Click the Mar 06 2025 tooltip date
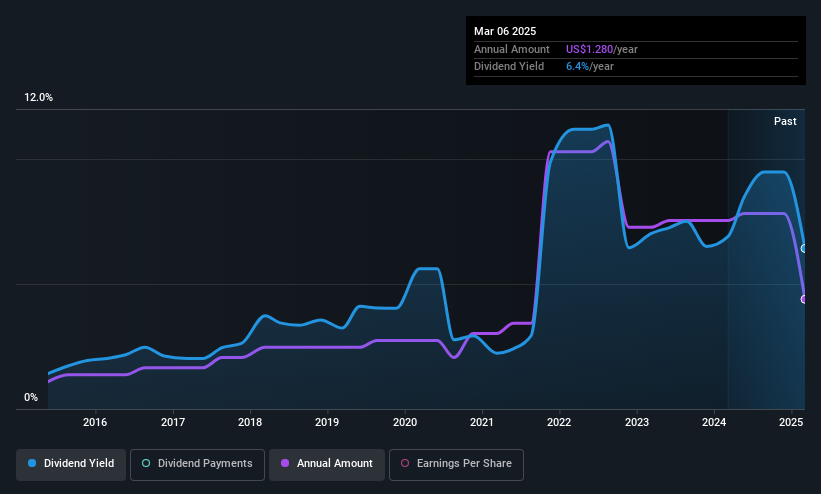Image resolution: width=821 pixels, height=494 pixels. click(x=505, y=31)
